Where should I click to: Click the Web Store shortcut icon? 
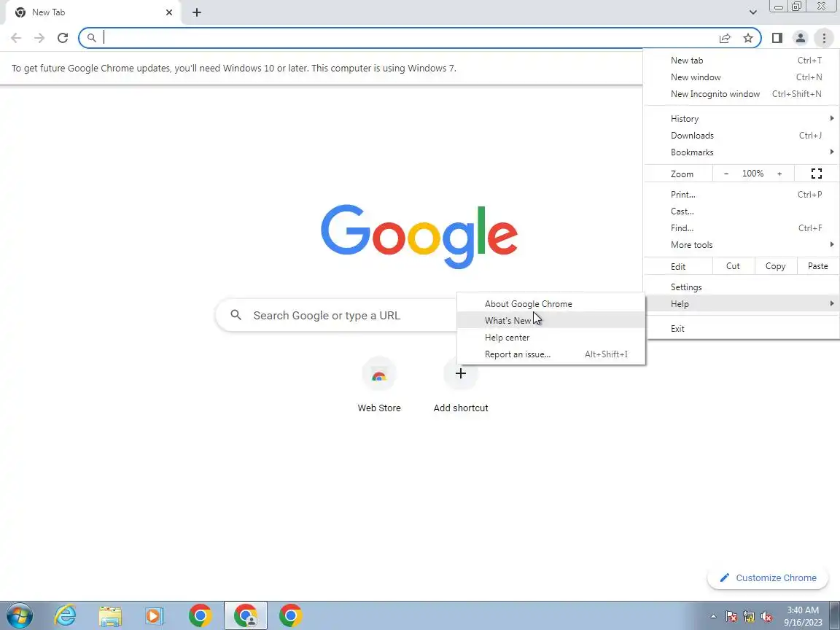click(x=379, y=374)
